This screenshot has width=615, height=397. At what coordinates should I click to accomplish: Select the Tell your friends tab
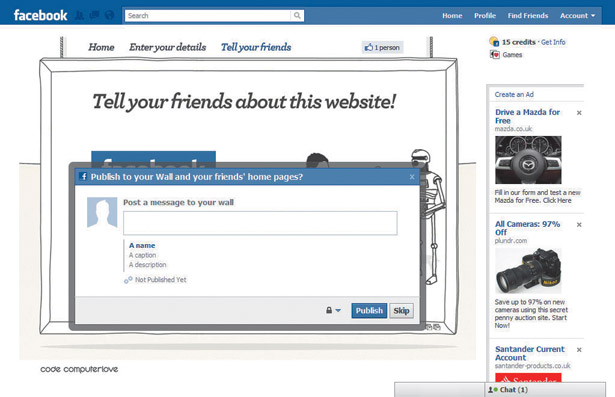pos(256,47)
